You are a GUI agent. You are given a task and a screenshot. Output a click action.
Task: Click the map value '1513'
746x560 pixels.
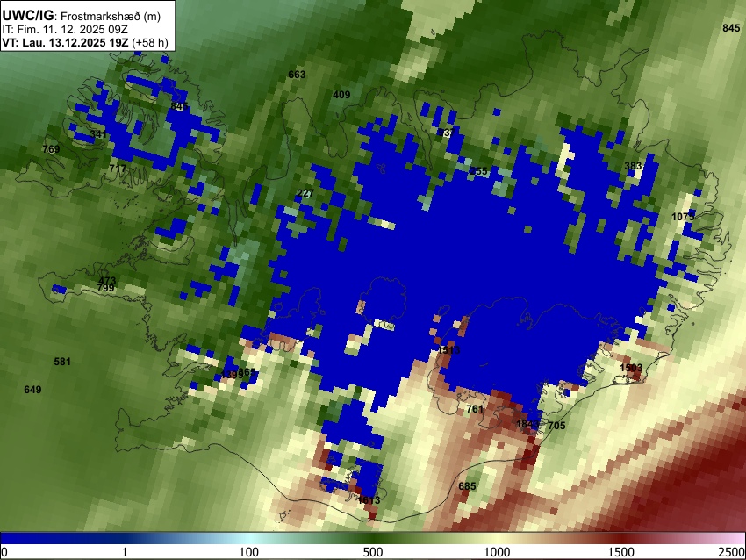click(x=448, y=350)
